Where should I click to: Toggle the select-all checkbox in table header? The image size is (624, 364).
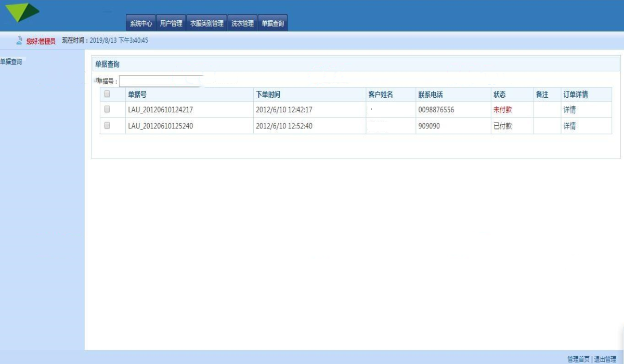107,94
